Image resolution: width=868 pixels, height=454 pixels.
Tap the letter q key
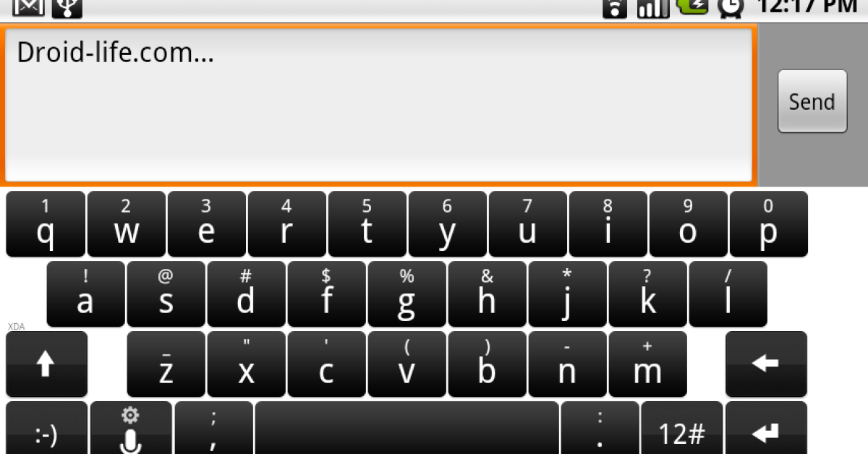click(x=46, y=224)
